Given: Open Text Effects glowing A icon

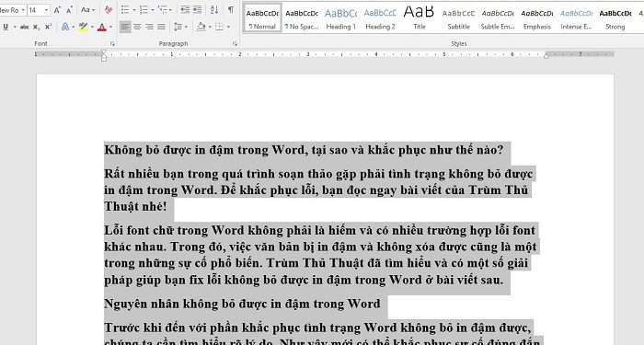Looking at the screenshot, I should (65, 27).
